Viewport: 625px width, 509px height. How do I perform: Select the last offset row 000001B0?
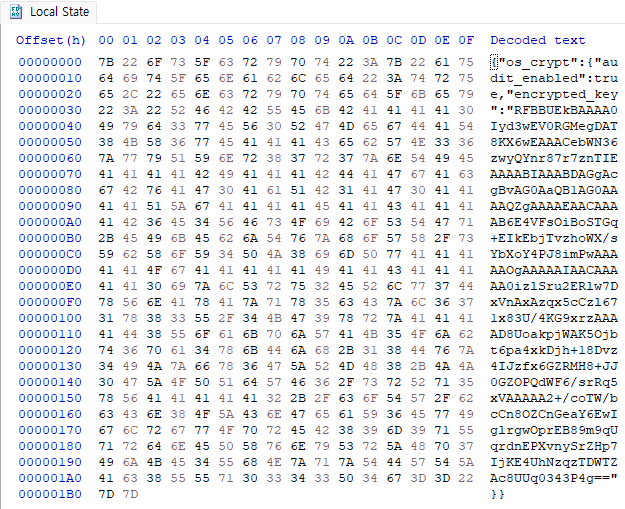pos(50,493)
